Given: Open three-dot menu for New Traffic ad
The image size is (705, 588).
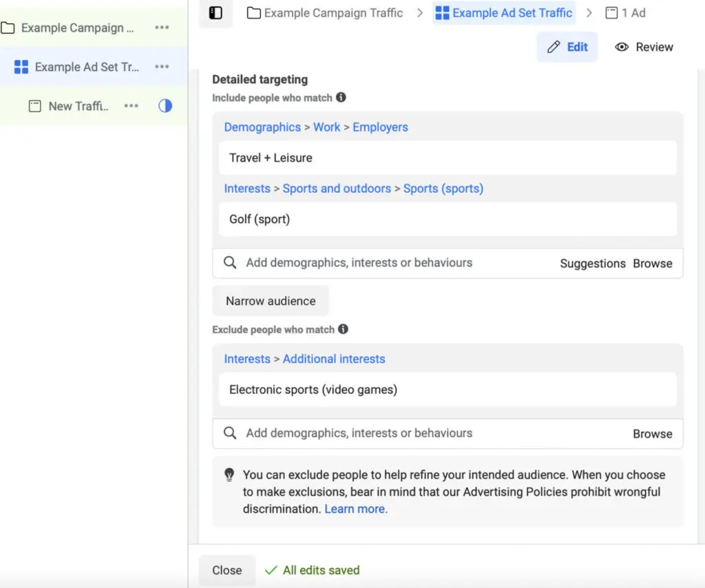Looking at the screenshot, I should (x=131, y=106).
